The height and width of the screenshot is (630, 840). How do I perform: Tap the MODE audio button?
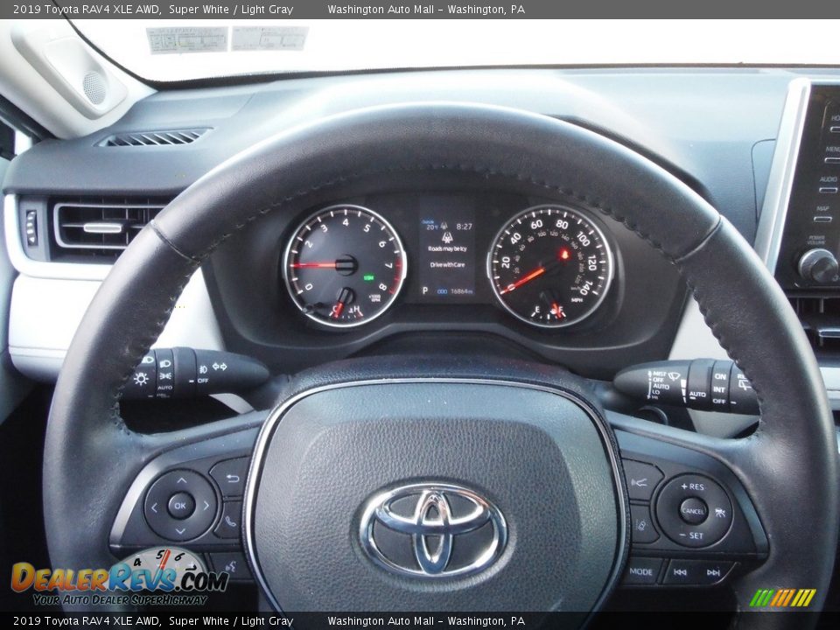[641, 571]
